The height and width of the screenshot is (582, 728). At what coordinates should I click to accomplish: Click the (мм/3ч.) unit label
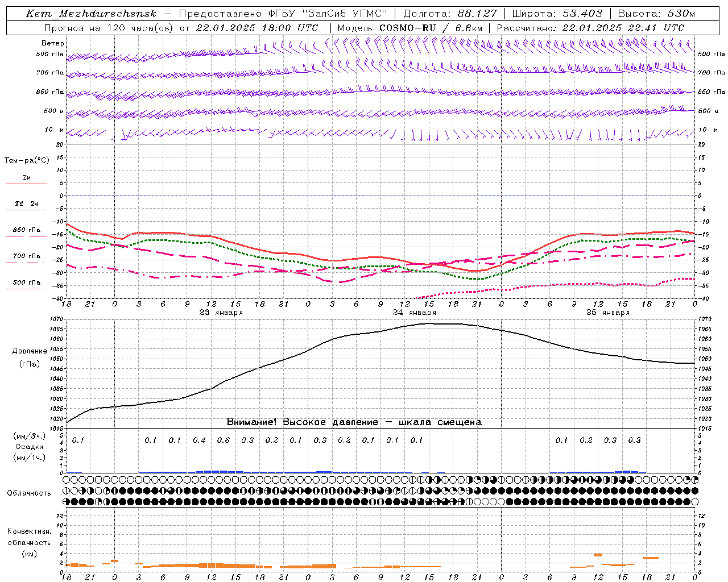pos(30,436)
